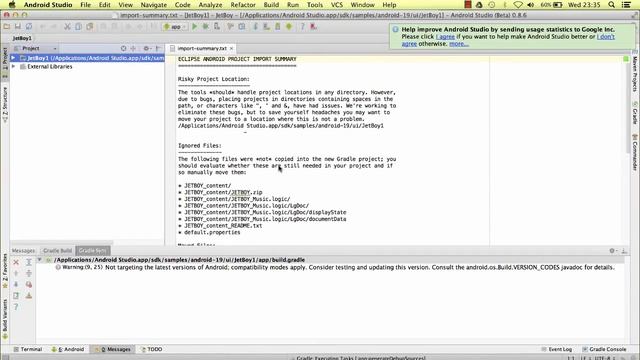Click the collapse all icon in Project panel
The height and width of the screenshot is (360, 640).
133,48
